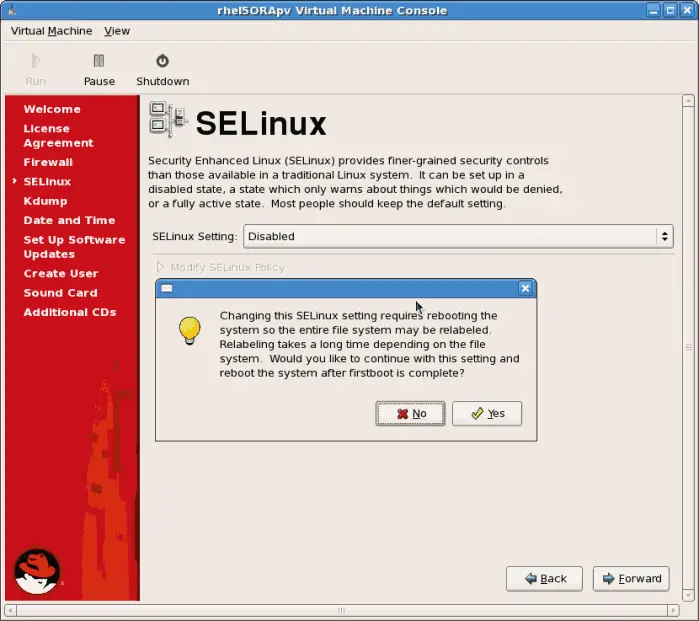Confirm with Yes button
Image resolution: width=699 pixels, height=621 pixels.
[487, 414]
